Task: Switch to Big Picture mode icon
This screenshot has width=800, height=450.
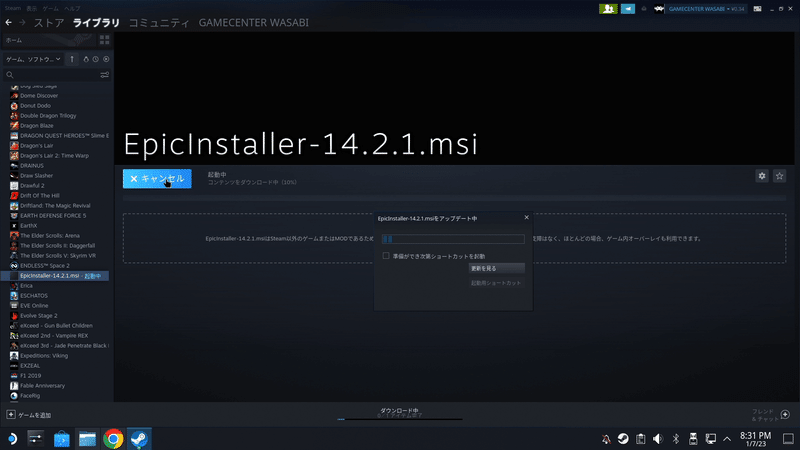Action: [758, 9]
